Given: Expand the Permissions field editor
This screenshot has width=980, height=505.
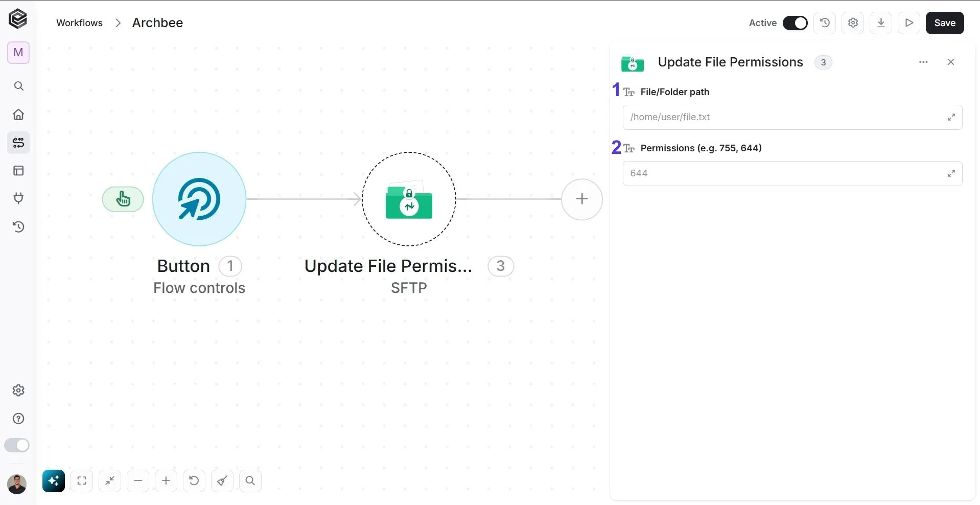Looking at the screenshot, I should click(951, 173).
